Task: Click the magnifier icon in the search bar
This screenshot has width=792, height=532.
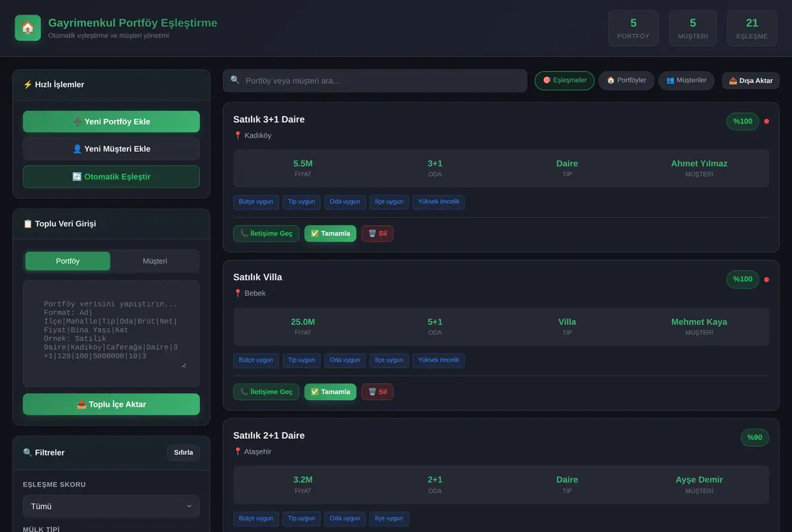Action: coord(235,80)
